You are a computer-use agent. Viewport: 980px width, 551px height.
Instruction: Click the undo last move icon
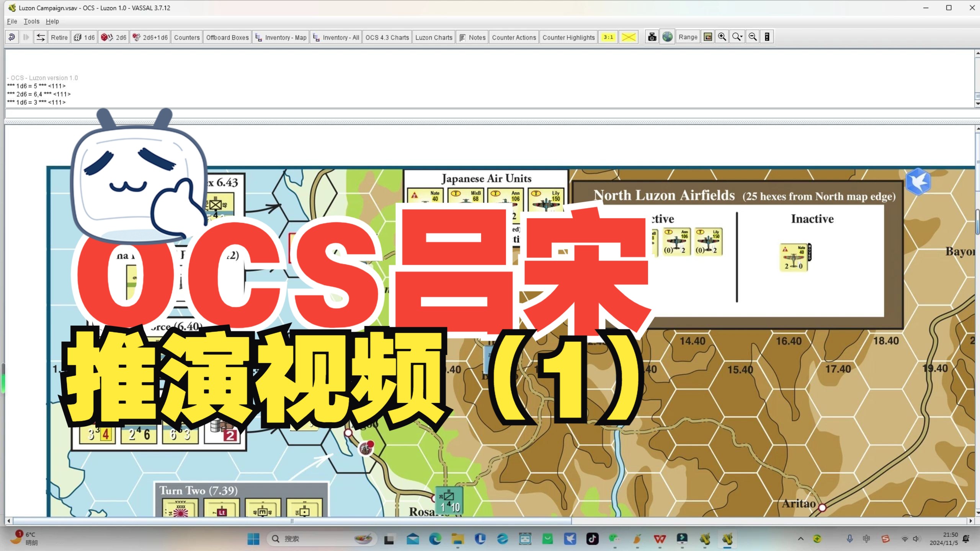[12, 37]
